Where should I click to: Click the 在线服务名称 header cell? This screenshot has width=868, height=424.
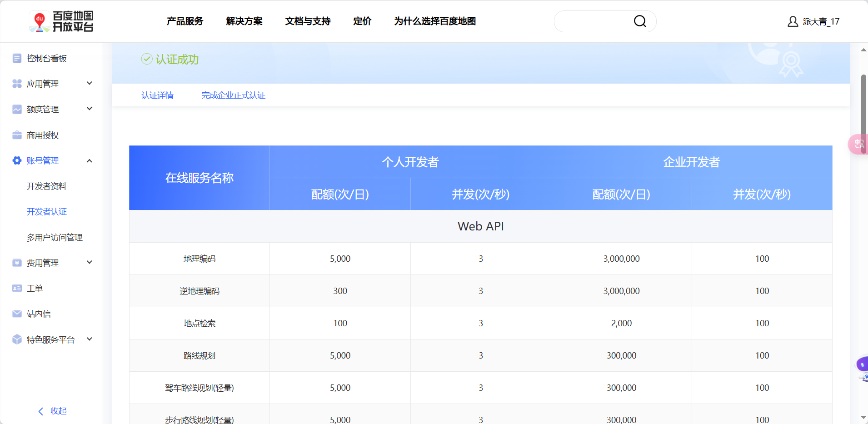(x=200, y=178)
